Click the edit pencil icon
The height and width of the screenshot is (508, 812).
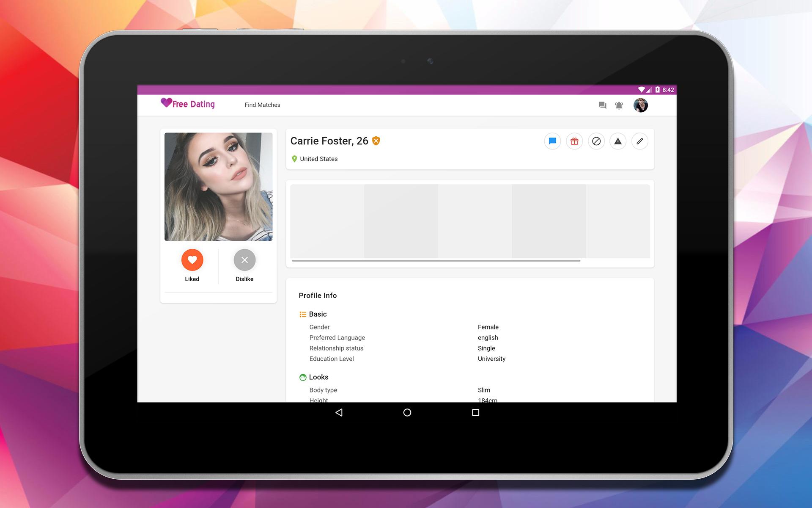click(640, 141)
